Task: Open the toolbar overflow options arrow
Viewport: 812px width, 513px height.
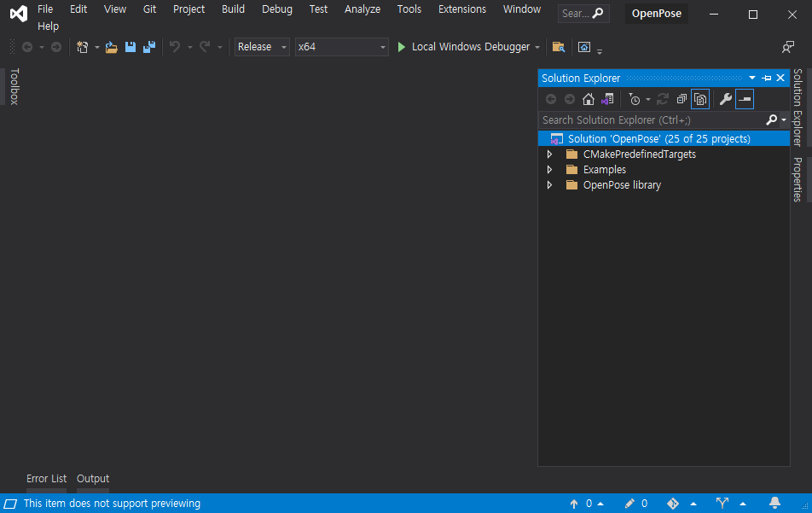Action: (x=600, y=50)
